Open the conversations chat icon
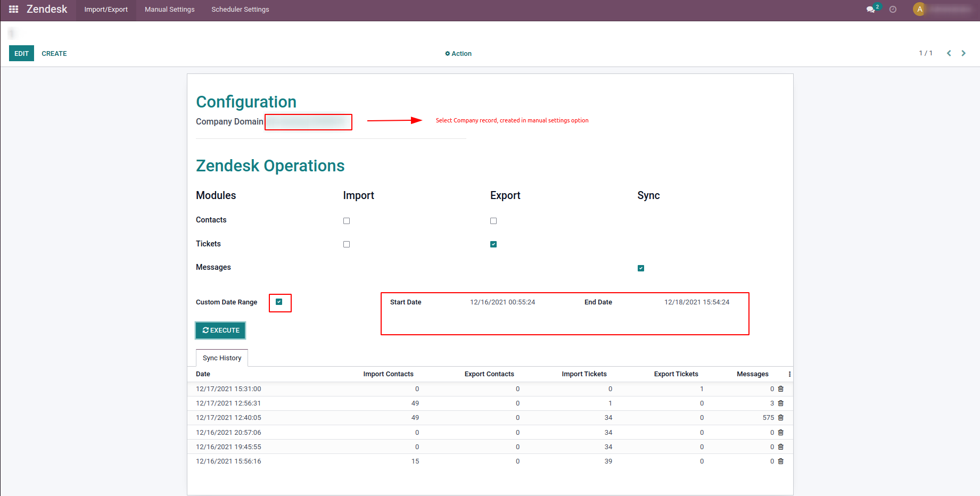The image size is (980, 496). point(870,10)
